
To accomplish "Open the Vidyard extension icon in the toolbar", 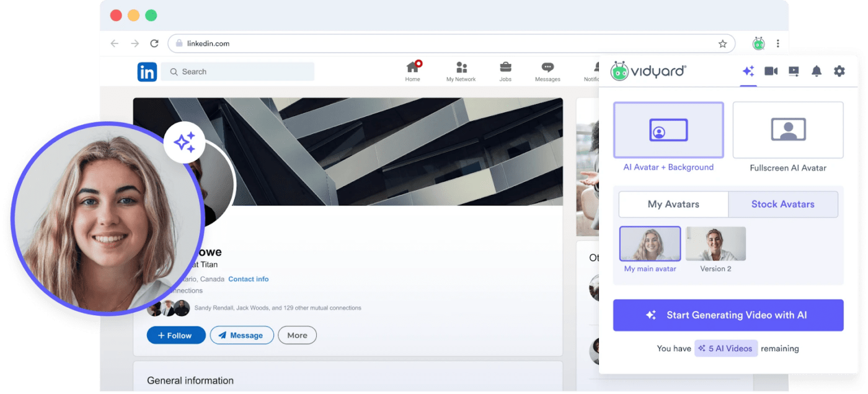I will point(758,43).
